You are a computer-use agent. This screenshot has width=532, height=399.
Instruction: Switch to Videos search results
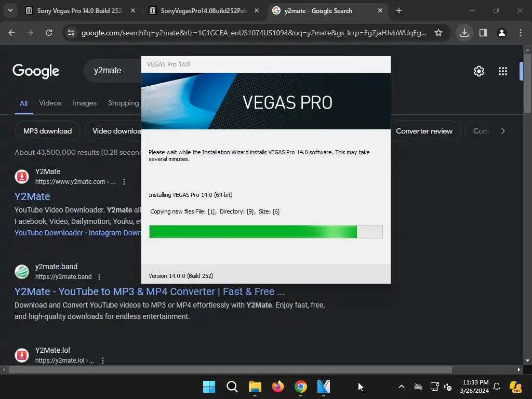click(x=50, y=103)
